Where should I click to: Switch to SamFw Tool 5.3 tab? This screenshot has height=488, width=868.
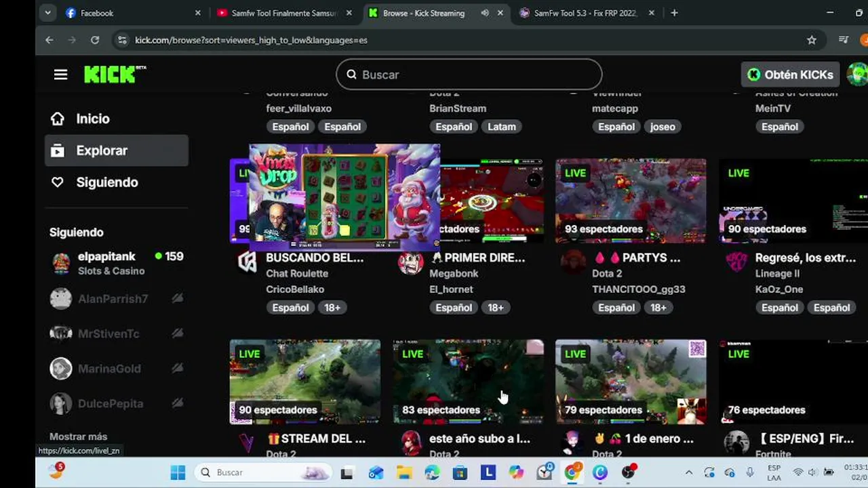(x=587, y=13)
